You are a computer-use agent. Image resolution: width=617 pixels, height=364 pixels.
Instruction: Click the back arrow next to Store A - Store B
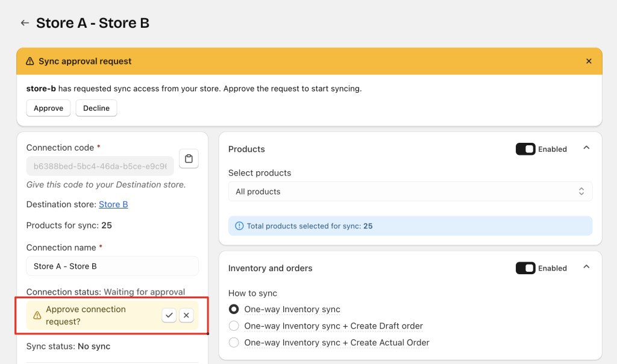point(25,23)
